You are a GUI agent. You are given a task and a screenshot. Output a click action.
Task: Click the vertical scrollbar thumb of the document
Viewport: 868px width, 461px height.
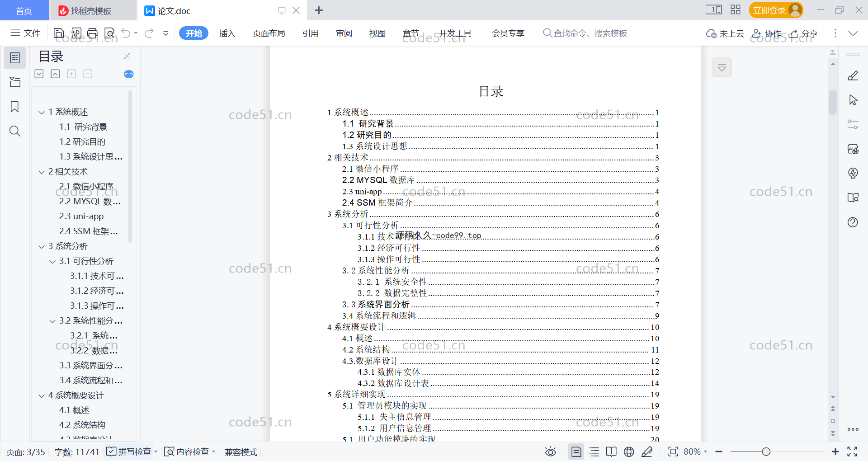(x=833, y=103)
